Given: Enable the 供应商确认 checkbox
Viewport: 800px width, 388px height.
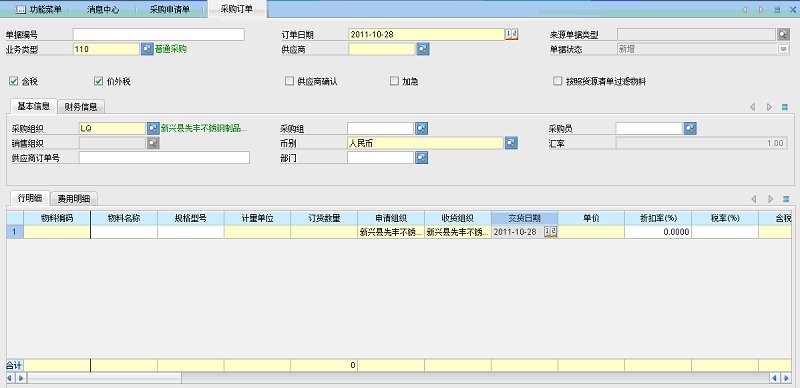Looking at the screenshot, I should pos(289,81).
